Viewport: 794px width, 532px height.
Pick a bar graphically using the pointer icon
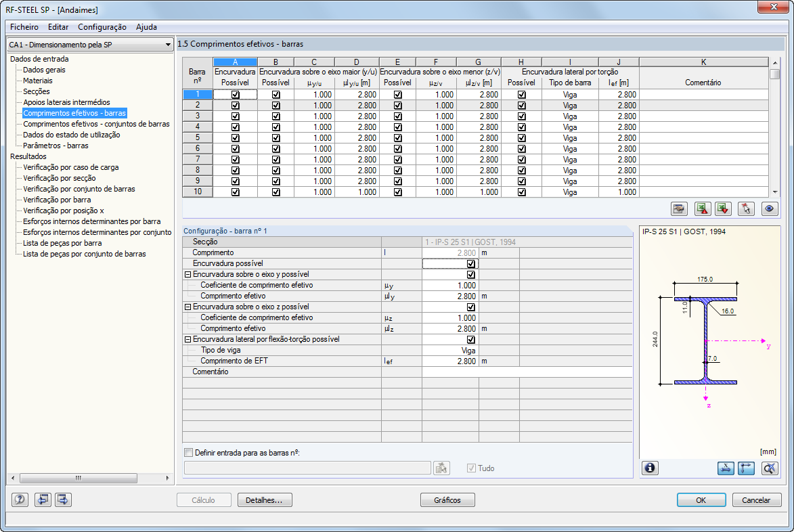pos(747,208)
